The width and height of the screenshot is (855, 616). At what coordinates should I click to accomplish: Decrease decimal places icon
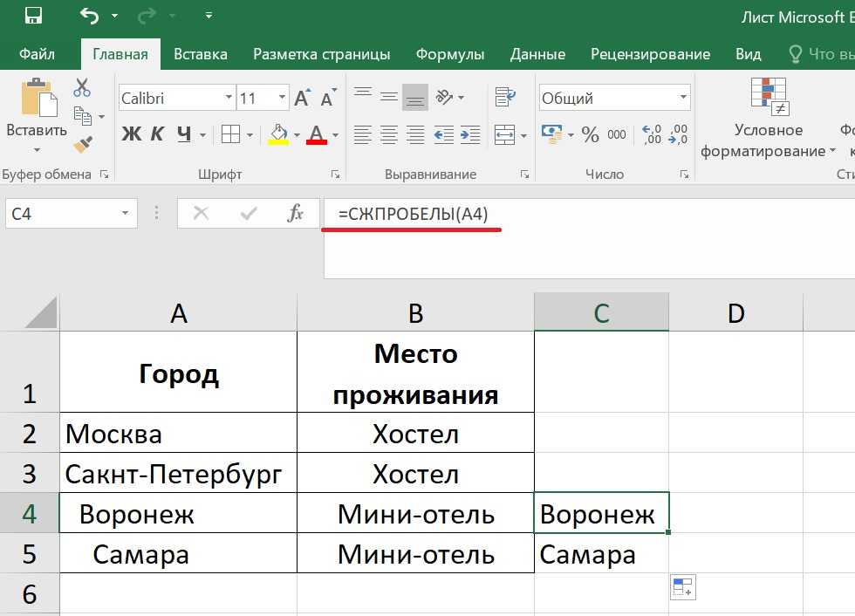coord(678,134)
